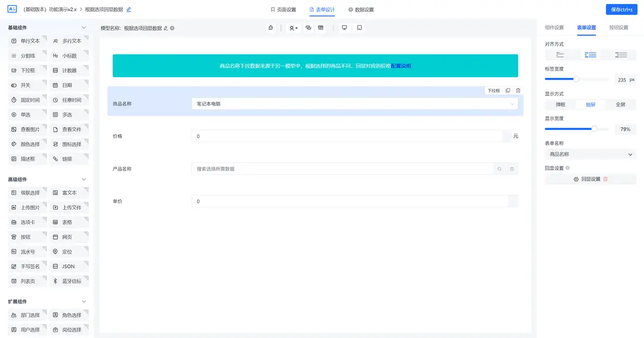Viewport: 644px width, 338px height.
Task: Add 分割线 component
Action: [x=28, y=56]
